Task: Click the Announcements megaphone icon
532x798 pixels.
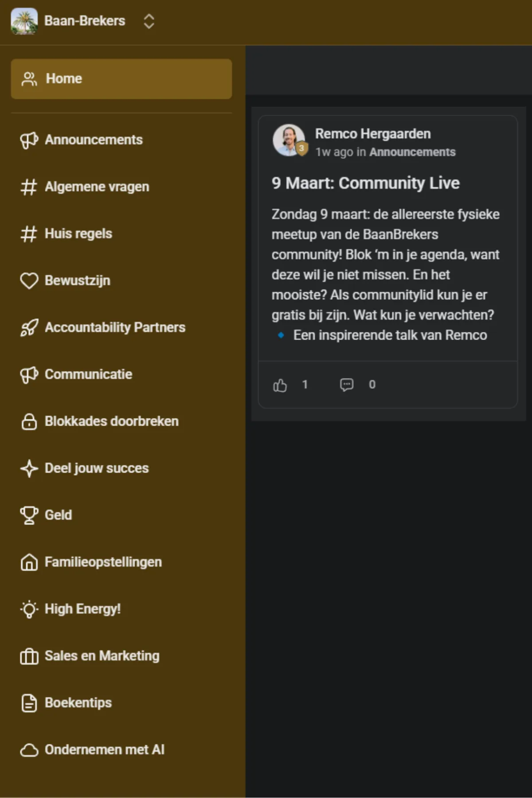Action: [x=29, y=140]
